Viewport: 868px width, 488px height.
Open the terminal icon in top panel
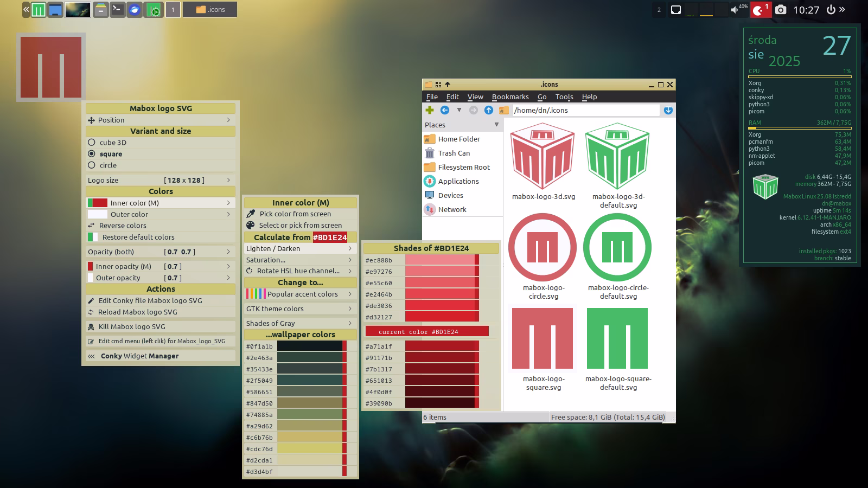117,10
